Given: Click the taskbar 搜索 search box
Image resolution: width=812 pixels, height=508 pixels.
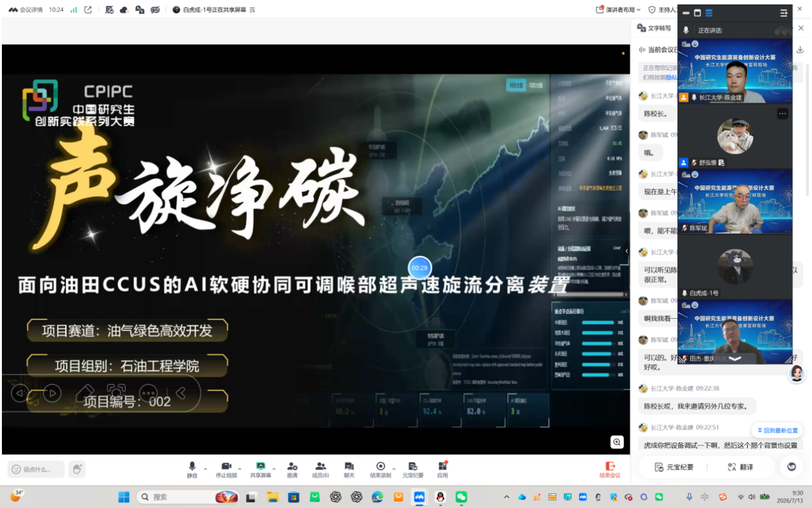Looking at the screenshot, I should tap(188, 496).
